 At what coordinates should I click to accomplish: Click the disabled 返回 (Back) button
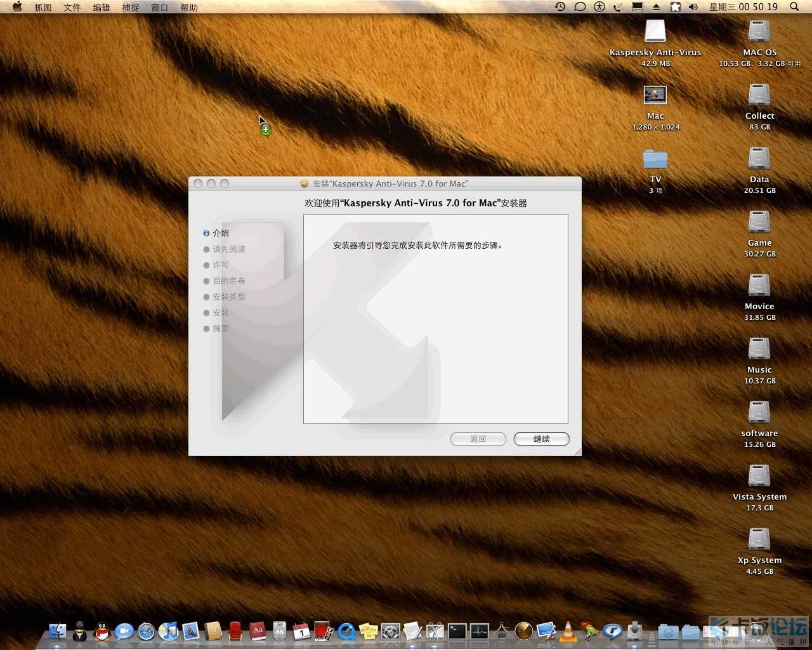(x=478, y=439)
